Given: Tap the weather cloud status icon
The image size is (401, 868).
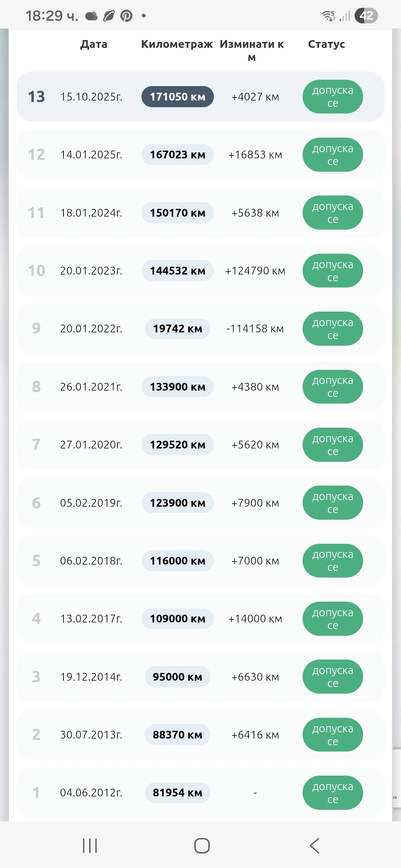Looking at the screenshot, I should pyautogui.click(x=91, y=16).
